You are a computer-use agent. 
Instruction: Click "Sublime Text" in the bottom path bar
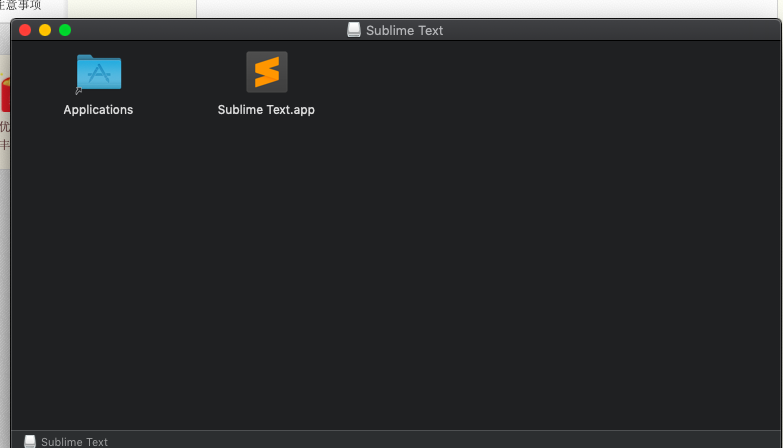[x=74, y=442]
